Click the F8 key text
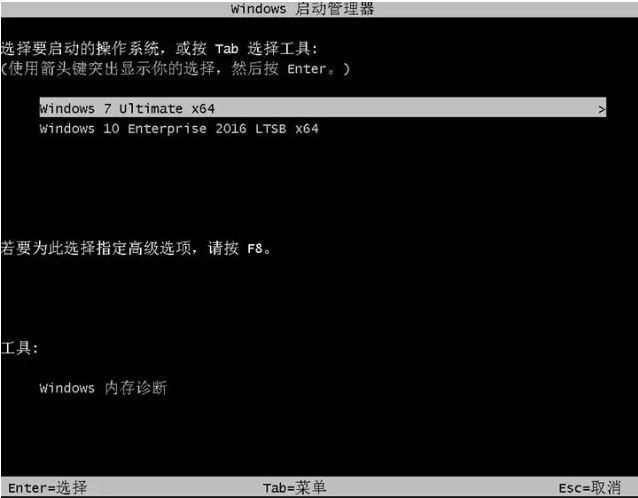 pyautogui.click(x=255, y=248)
